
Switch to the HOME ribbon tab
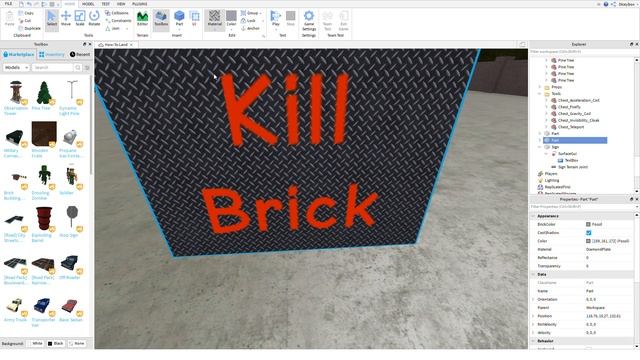[x=70, y=4]
